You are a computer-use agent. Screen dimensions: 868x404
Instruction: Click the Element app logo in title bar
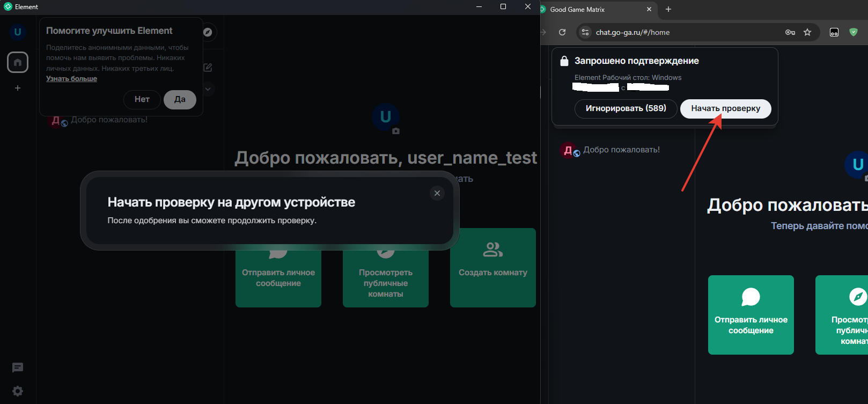8,7
